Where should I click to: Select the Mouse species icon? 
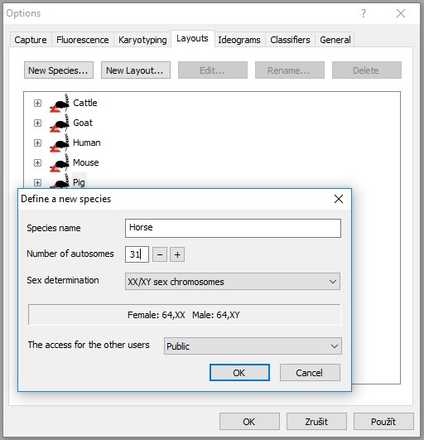pos(60,163)
